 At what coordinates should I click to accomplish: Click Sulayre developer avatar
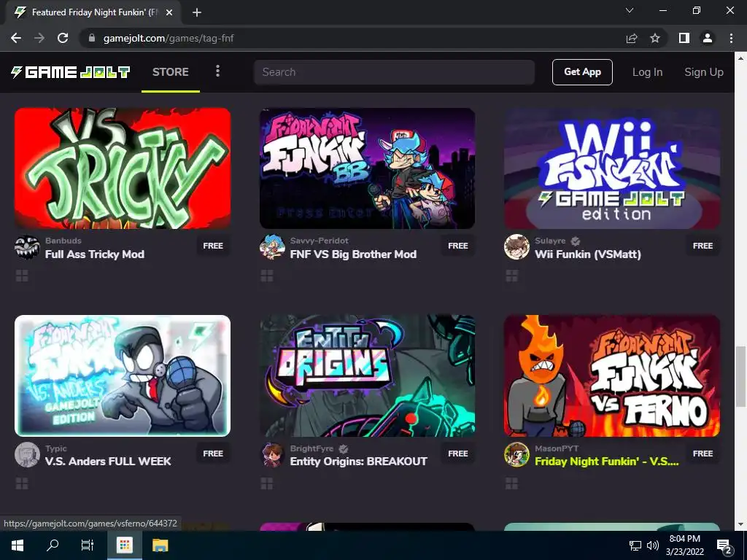(x=517, y=247)
